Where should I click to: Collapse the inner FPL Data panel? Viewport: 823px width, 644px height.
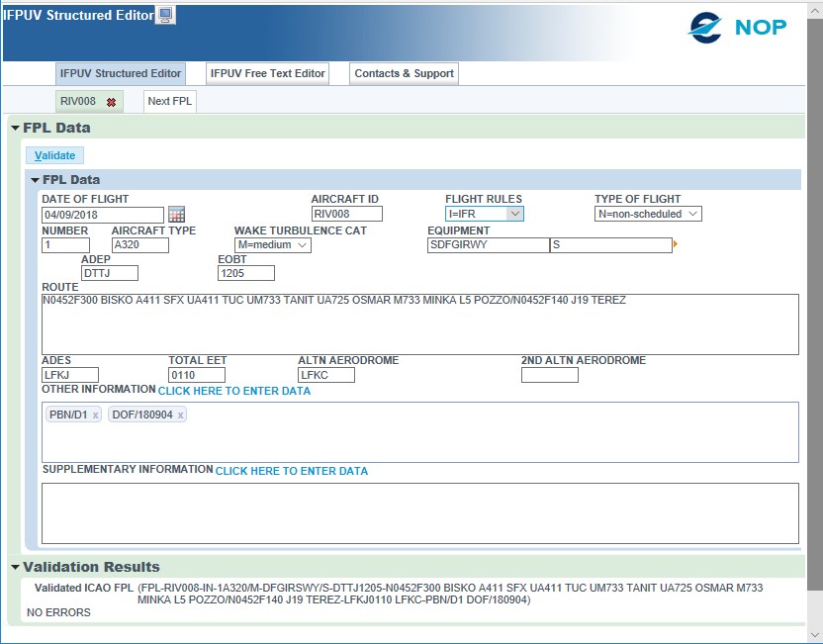(x=36, y=180)
